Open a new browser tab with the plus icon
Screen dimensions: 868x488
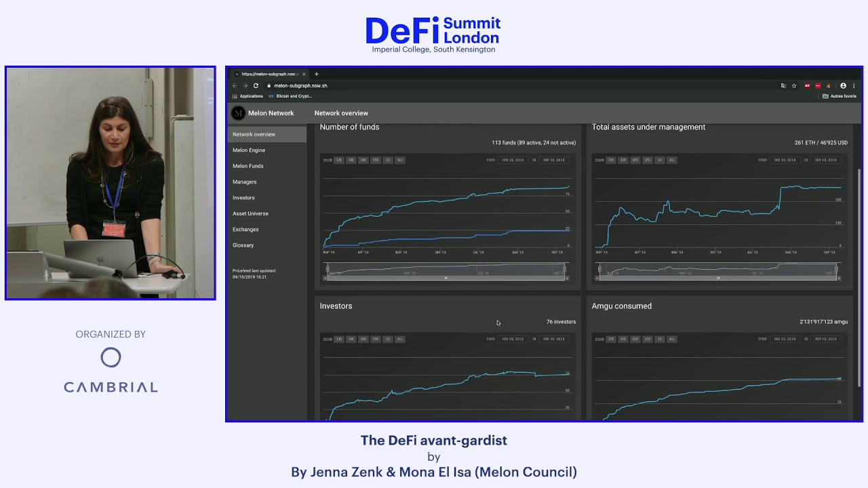tap(317, 74)
